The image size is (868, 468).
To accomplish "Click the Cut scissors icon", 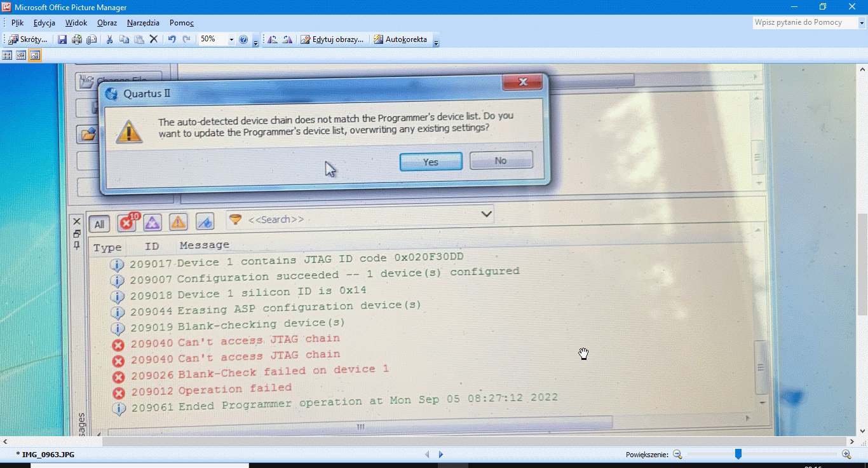I will (x=109, y=39).
